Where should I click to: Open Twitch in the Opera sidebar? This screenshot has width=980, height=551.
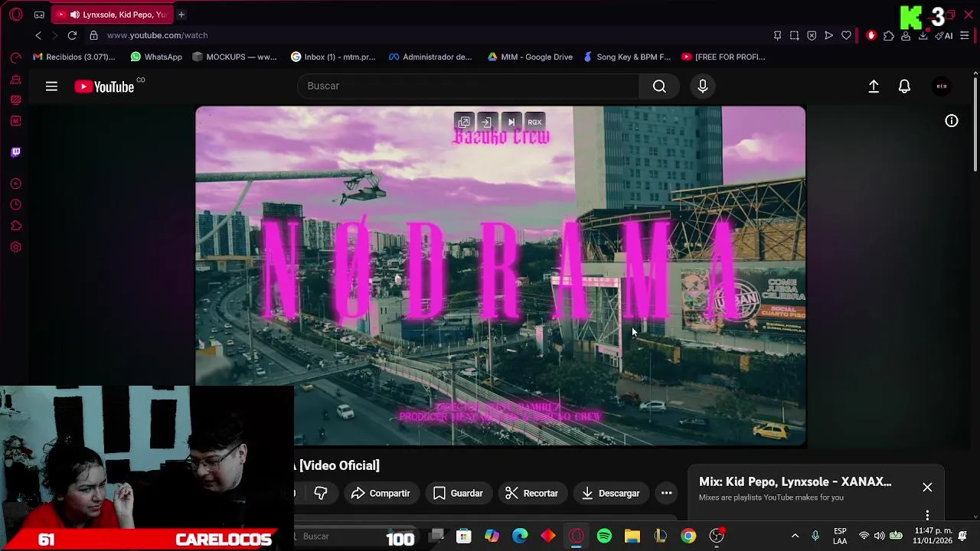15,152
